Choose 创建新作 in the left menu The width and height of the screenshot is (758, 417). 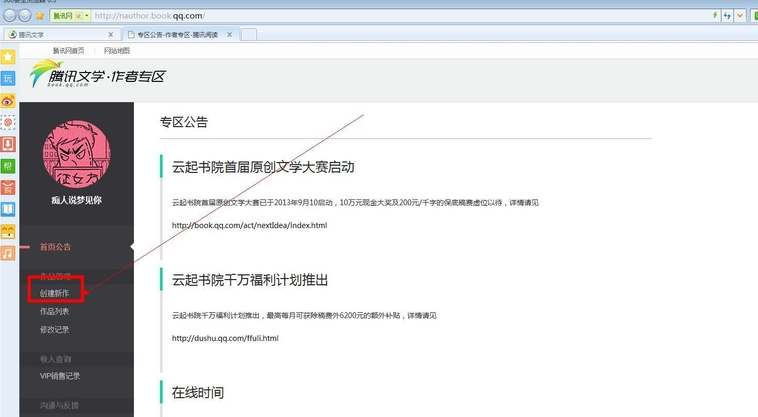55,293
